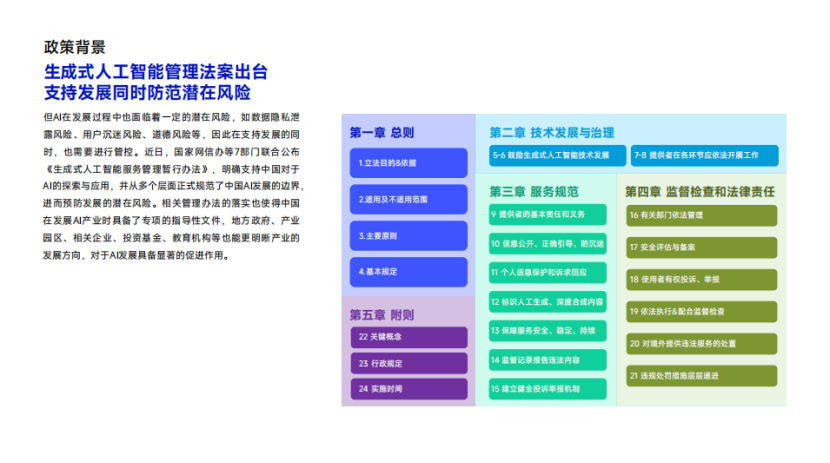Select the '20 对境外提供违法服务的处置' box
830x463 pixels.
click(x=702, y=344)
